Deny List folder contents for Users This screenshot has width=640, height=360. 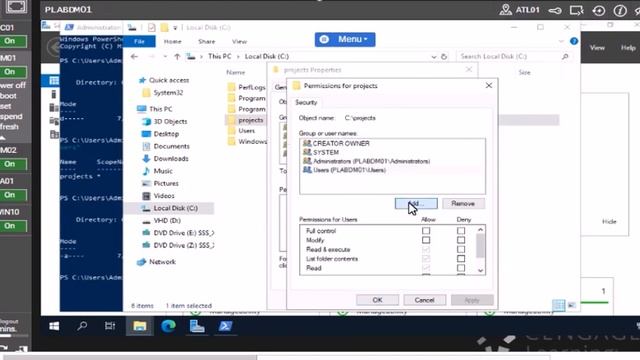461,259
